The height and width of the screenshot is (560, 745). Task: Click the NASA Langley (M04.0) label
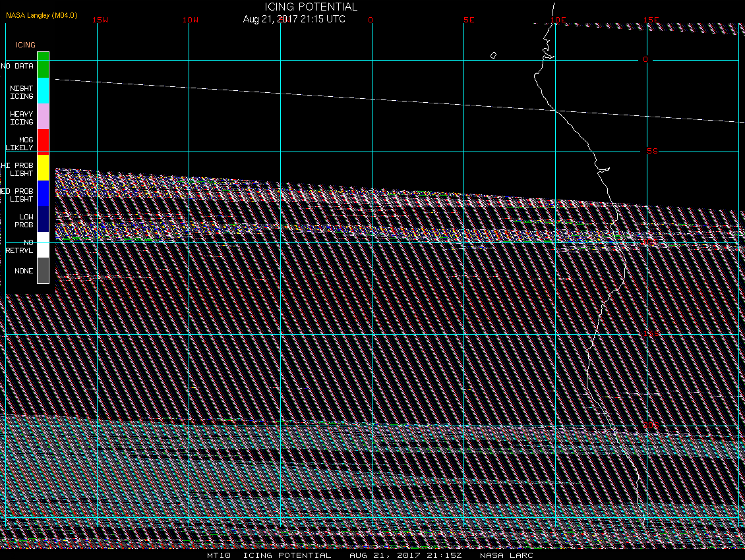pyautogui.click(x=42, y=15)
